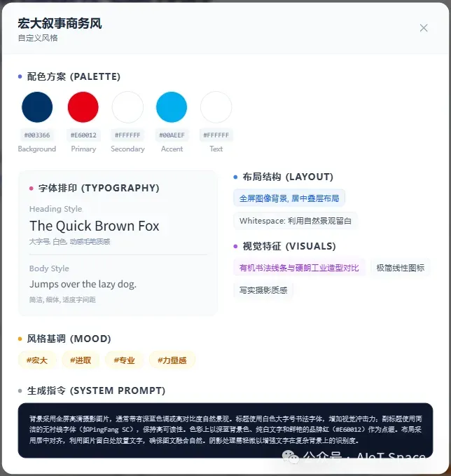Select the #宏大 mood tag
This screenshot has width=451, height=476.
click(x=37, y=360)
